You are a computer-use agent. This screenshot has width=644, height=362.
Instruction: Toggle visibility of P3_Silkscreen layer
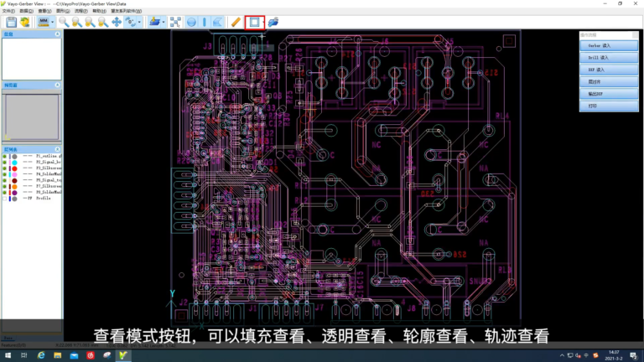click(4, 168)
